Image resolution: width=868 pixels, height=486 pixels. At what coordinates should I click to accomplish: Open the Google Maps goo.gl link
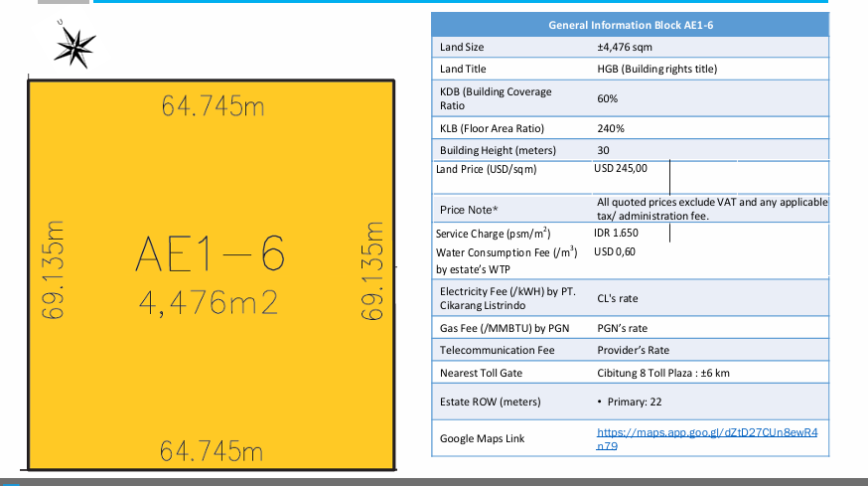pyautogui.click(x=707, y=439)
